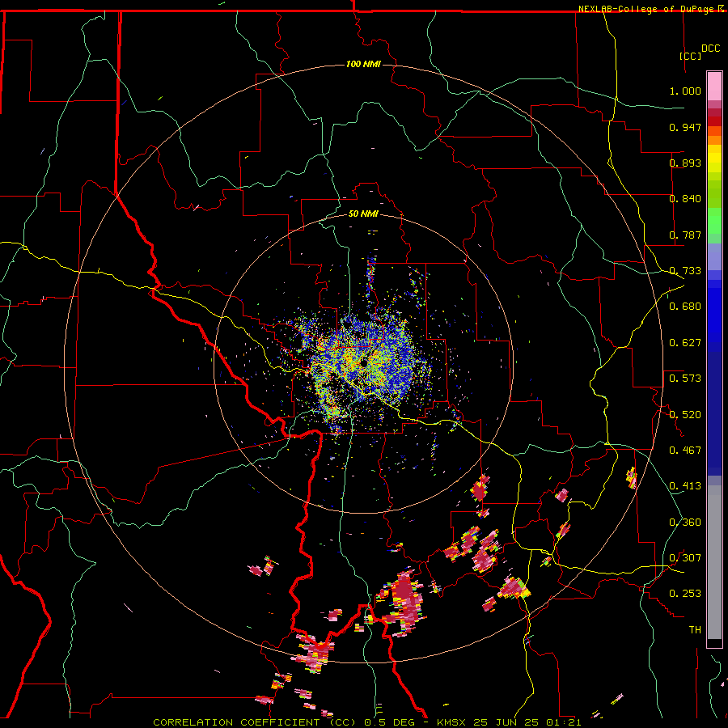Select the [CC] units label
728x728 pixels.
click(x=691, y=56)
